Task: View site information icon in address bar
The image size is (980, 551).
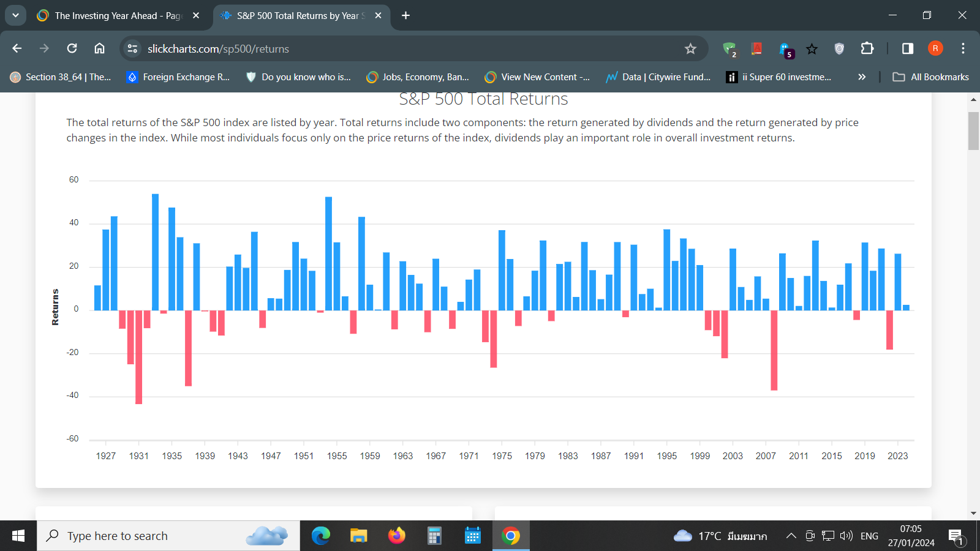Action: click(x=132, y=48)
